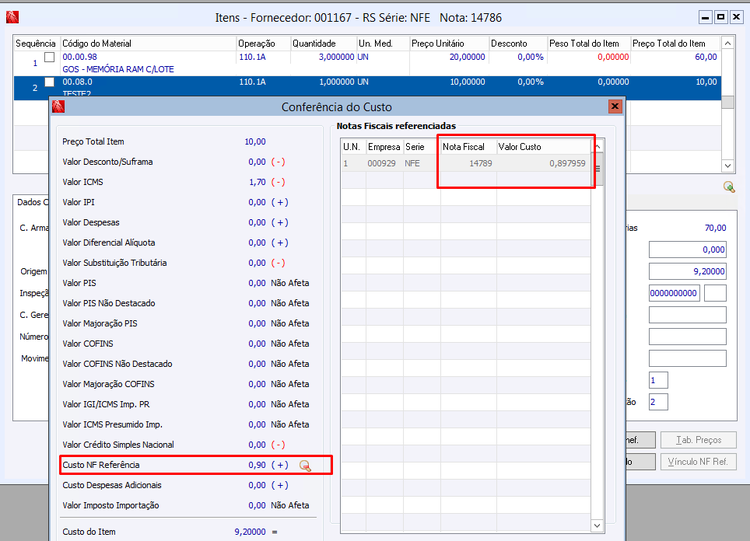Viewport: 750px width, 541px height.
Task: Maximize the Itens window
Action: point(720,18)
